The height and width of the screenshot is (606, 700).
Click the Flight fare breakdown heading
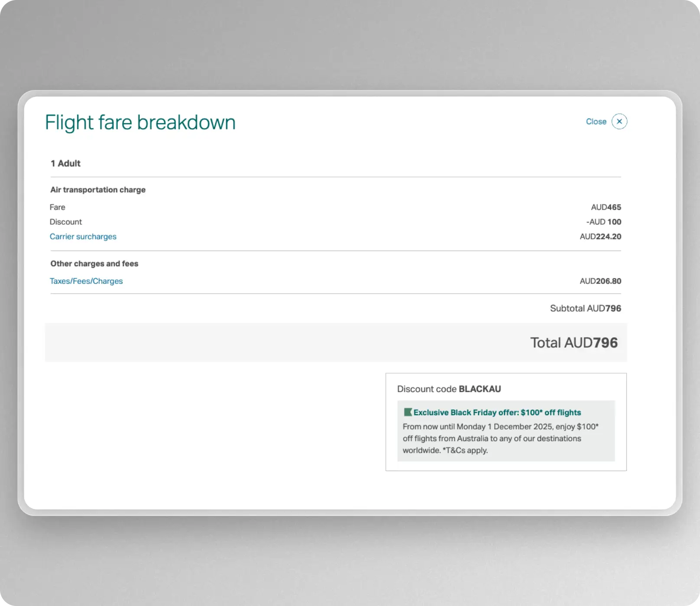140,122
